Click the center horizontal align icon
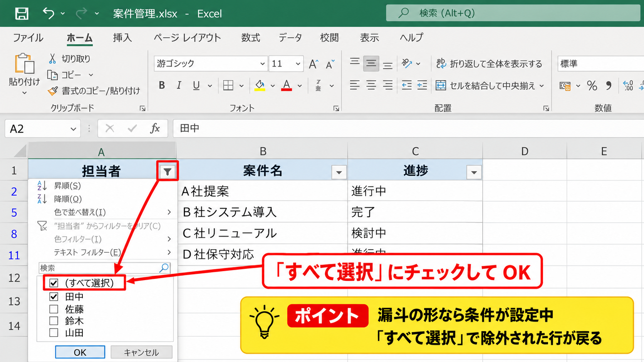This screenshot has height=362, width=644. 371,85
